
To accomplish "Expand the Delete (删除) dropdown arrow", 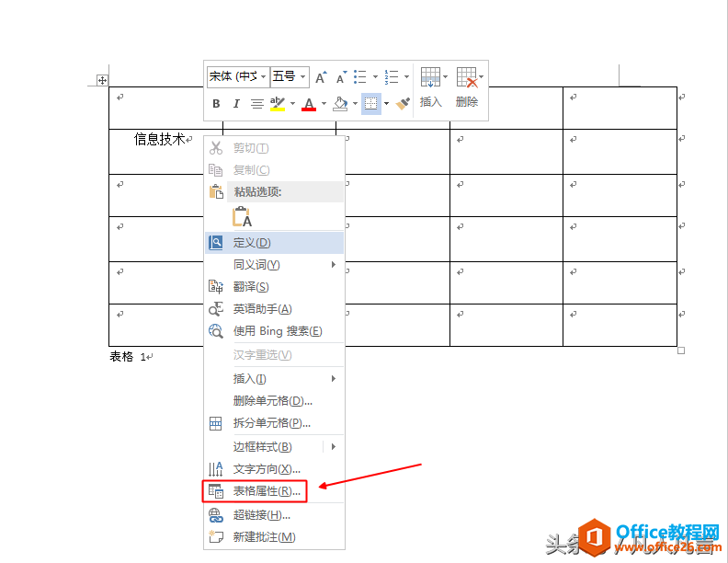I will point(481,76).
